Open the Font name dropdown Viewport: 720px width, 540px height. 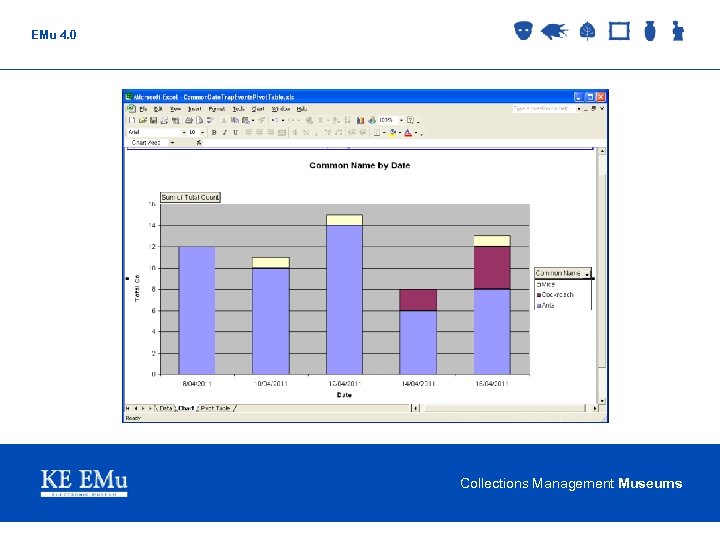point(184,132)
